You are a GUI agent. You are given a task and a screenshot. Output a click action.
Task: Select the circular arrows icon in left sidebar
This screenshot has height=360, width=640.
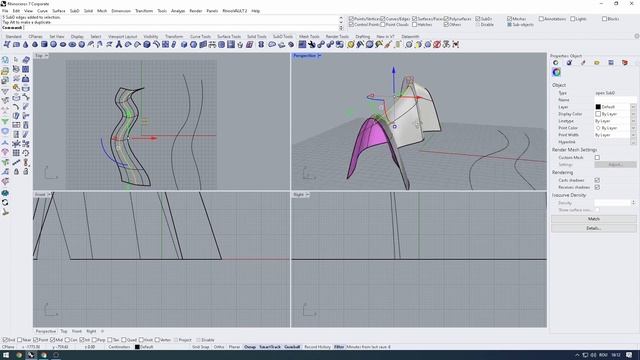(x=5, y=202)
